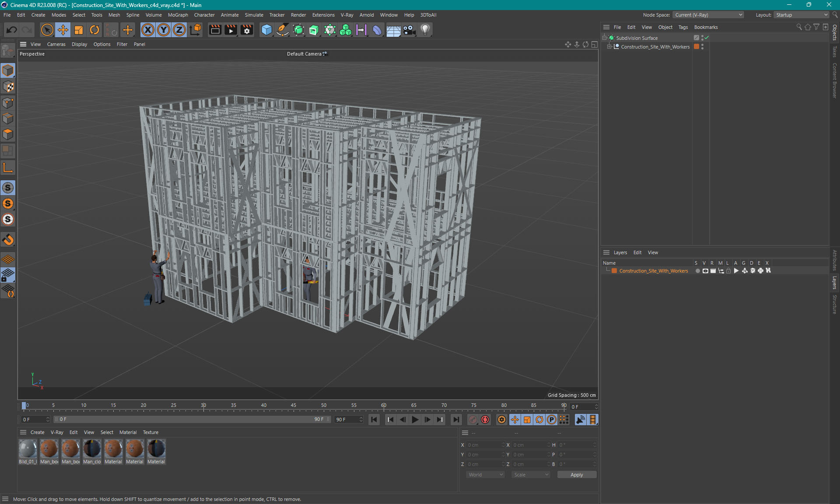Screen dimensions: 840x504
Task: Open the MoGraph menu
Action: (x=178, y=15)
